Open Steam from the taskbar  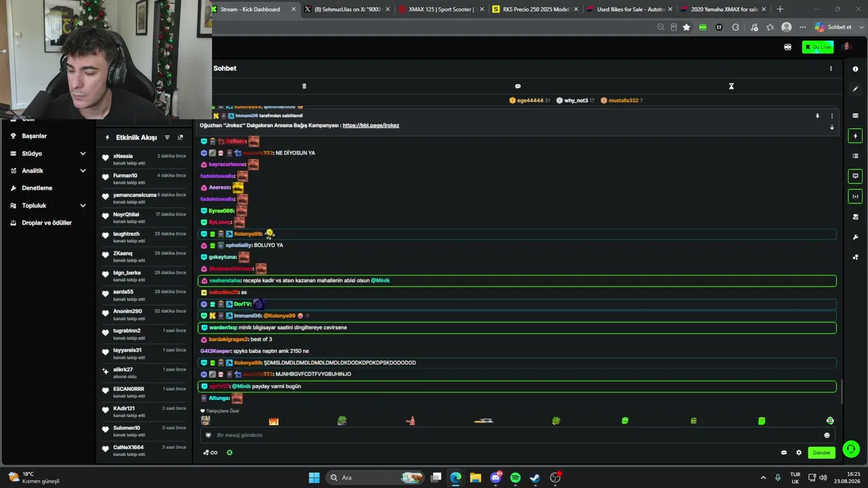coord(535,478)
